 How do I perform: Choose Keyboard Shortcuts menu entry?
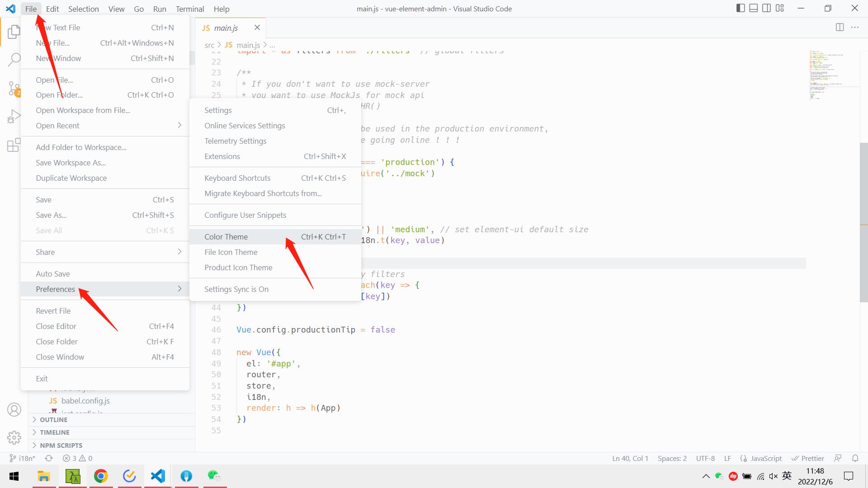tap(237, 178)
